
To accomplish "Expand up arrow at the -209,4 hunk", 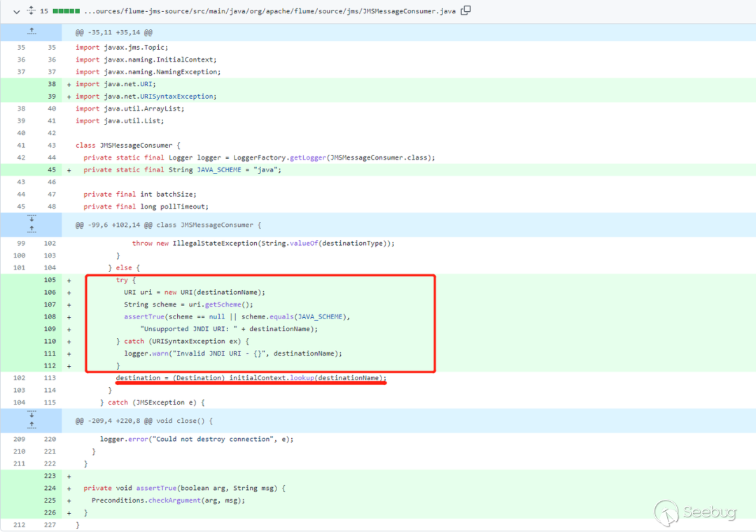I will coord(31,425).
